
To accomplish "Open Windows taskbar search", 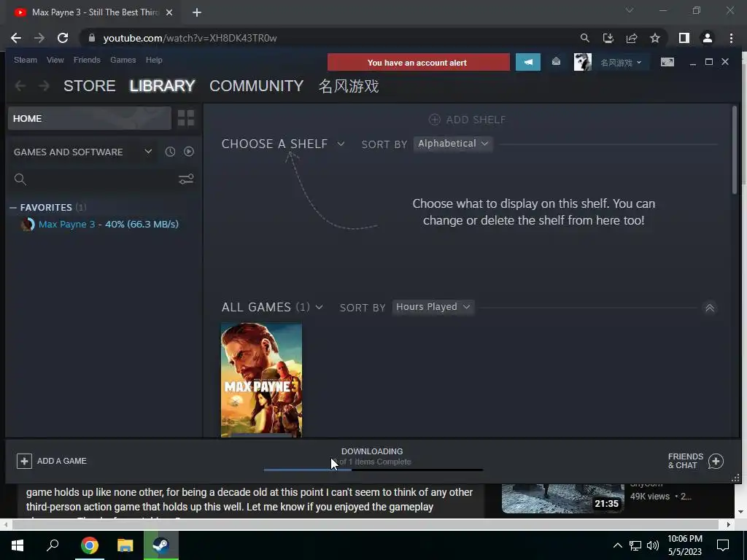I will click(x=53, y=545).
